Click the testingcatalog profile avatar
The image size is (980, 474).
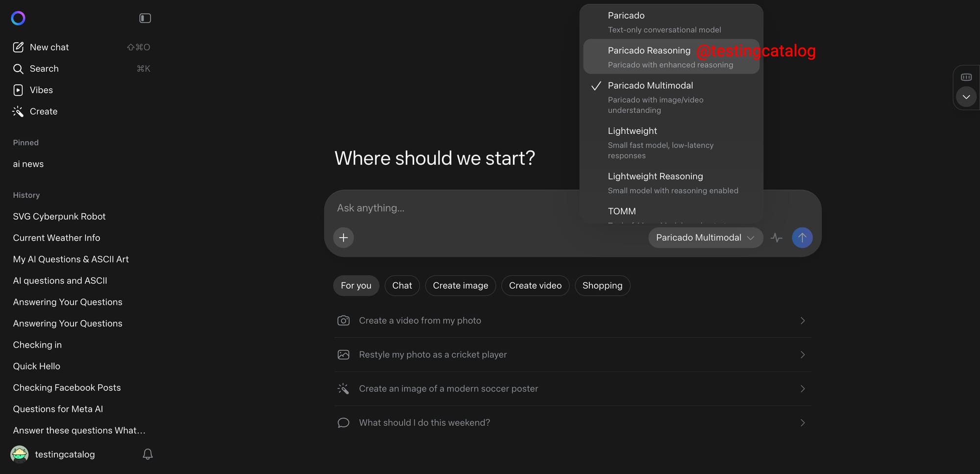click(20, 454)
